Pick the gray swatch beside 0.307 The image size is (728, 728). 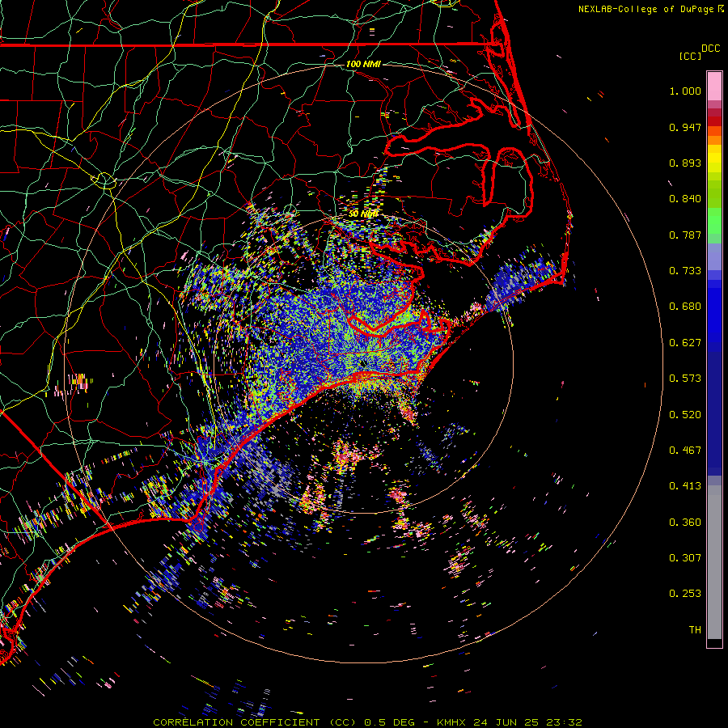click(714, 562)
